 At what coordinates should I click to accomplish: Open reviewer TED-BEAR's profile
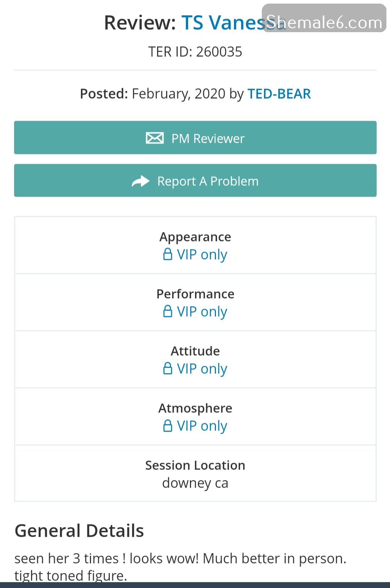pyautogui.click(x=279, y=94)
